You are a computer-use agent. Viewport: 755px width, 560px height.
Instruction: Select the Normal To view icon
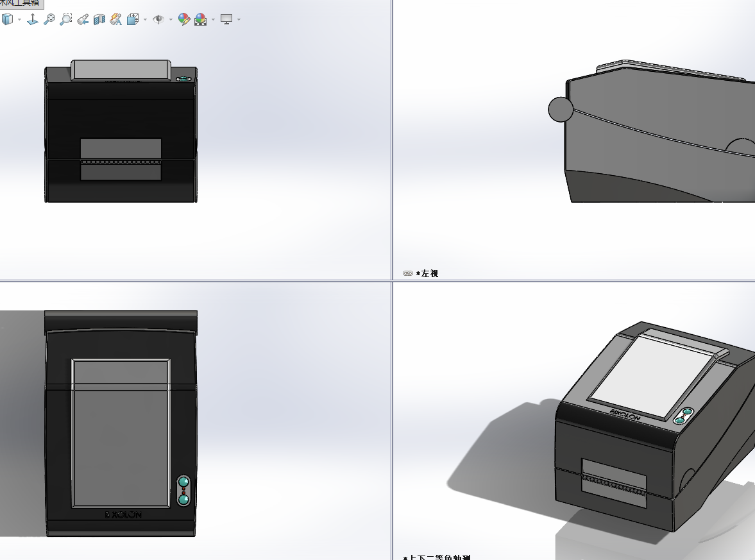tap(32, 19)
